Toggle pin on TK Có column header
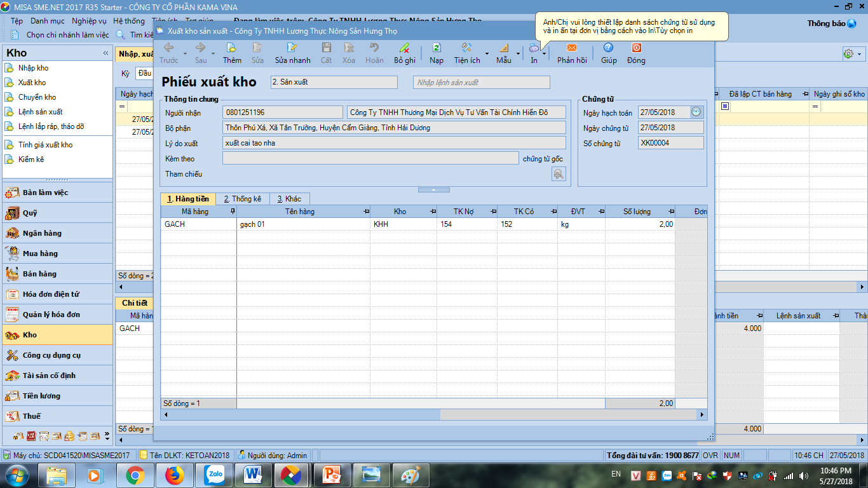Viewport: 868px width, 488px height. tap(553, 212)
